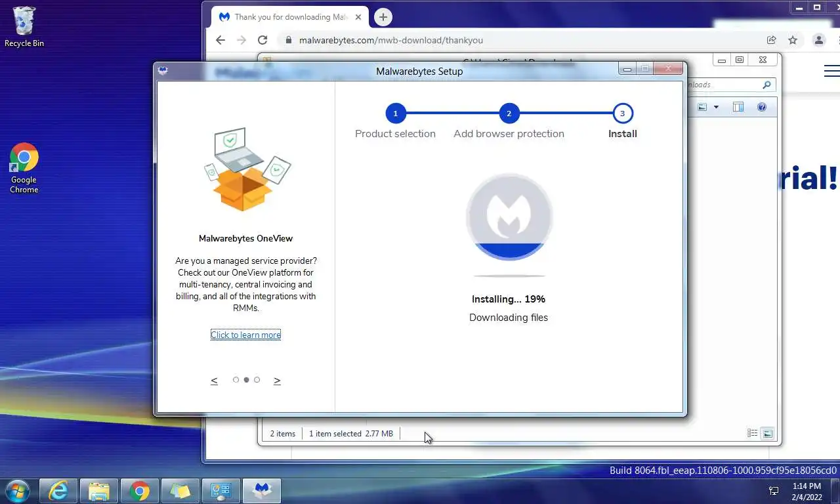Click Malwarebytes Setup title bar icon
The image size is (840, 504).
(163, 71)
